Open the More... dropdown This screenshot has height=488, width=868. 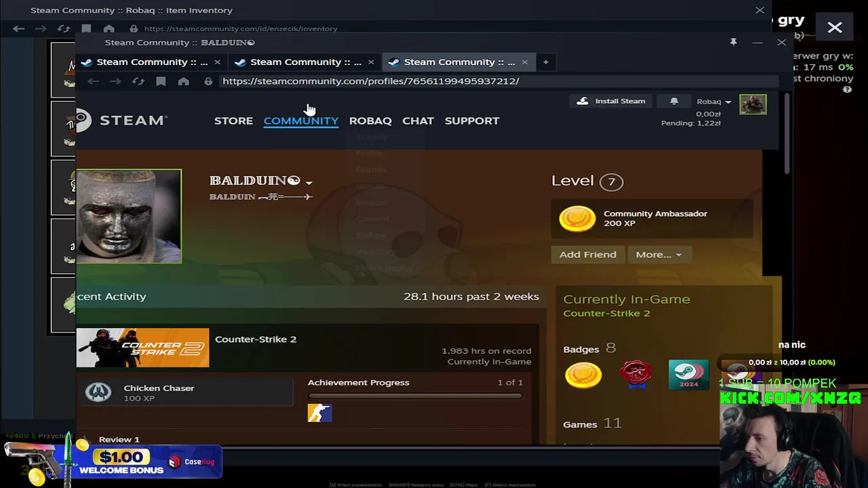click(x=659, y=255)
